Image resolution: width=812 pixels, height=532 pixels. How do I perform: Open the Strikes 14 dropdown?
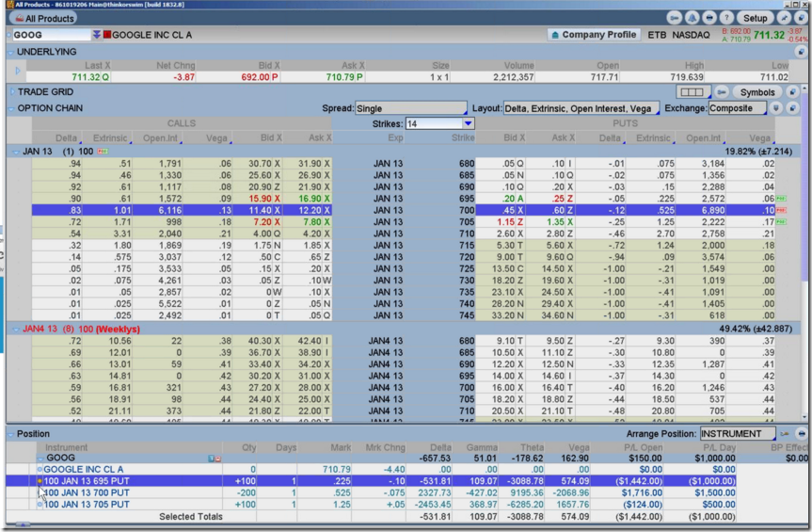click(x=439, y=123)
